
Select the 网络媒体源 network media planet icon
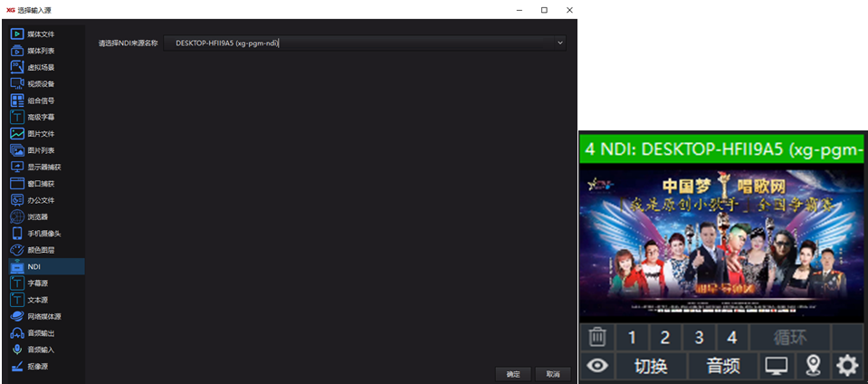pyautogui.click(x=17, y=316)
